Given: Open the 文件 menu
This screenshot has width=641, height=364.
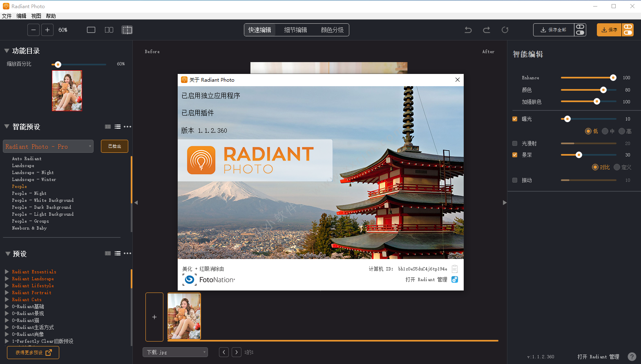Looking at the screenshot, I should (x=7, y=16).
